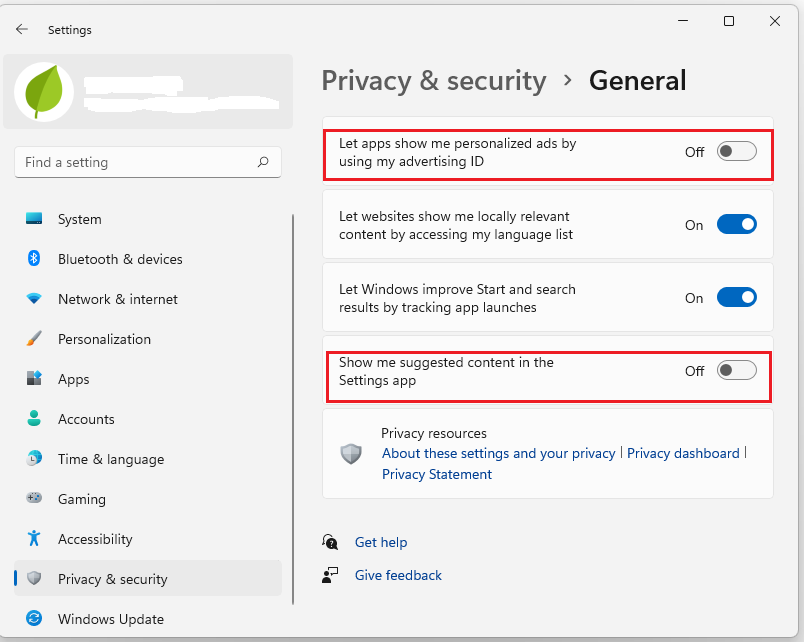Image resolution: width=804 pixels, height=642 pixels.
Task: Click the sidebar vertical scrollbar
Action: [x=293, y=409]
